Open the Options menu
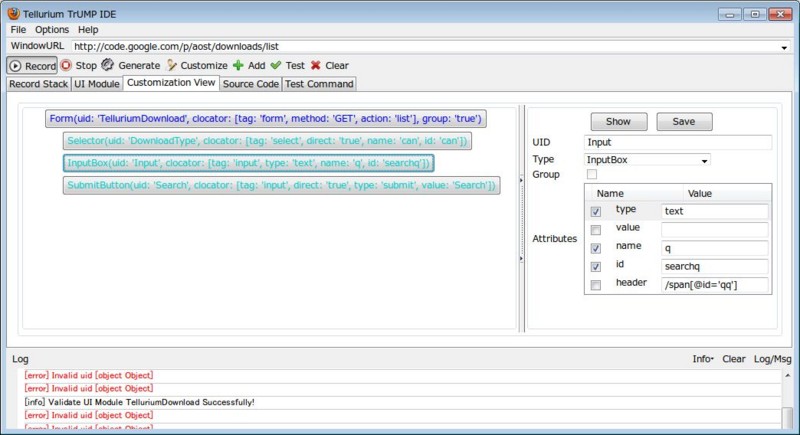 point(52,30)
